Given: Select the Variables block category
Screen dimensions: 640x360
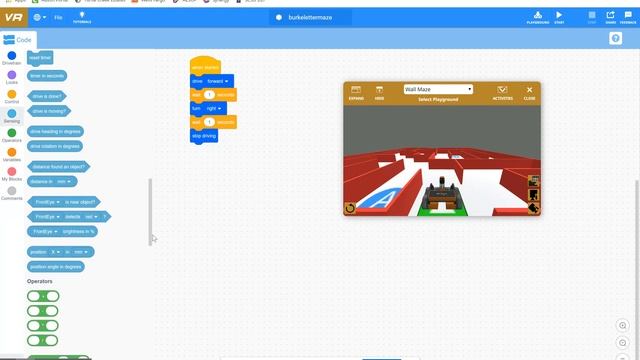Looking at the screenshot, I should coord(11,154).
